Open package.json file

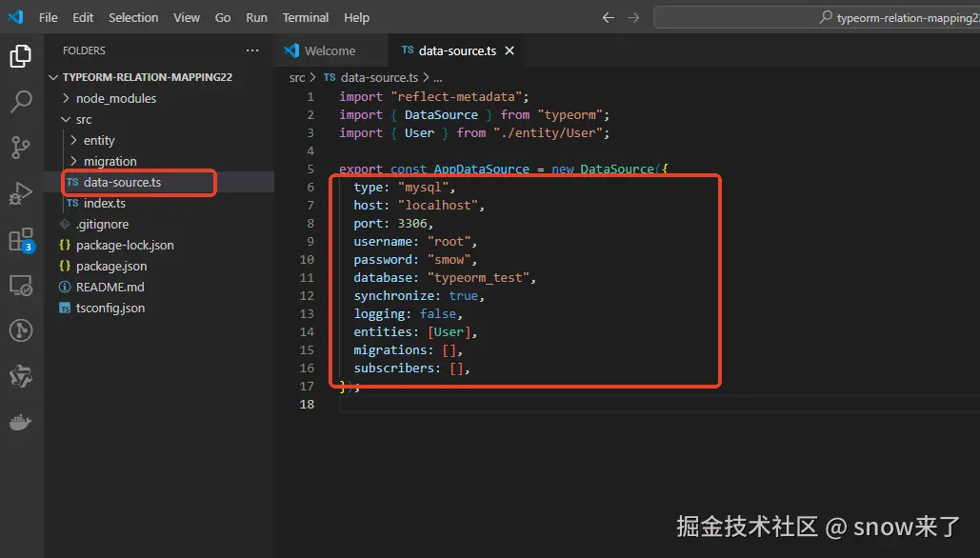[x=159, y=266]
